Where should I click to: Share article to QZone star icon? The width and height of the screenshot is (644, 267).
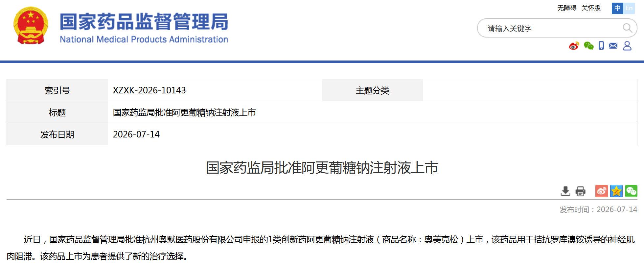coord(616,191)
